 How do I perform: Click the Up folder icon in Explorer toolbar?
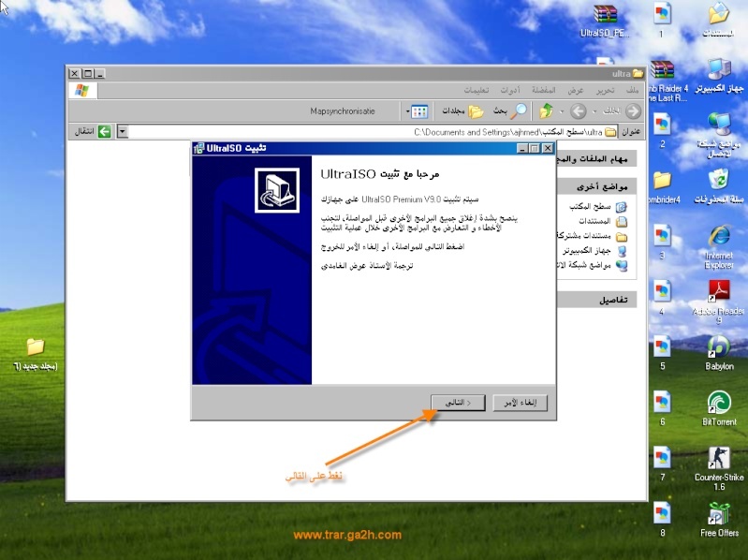[546, 111]
